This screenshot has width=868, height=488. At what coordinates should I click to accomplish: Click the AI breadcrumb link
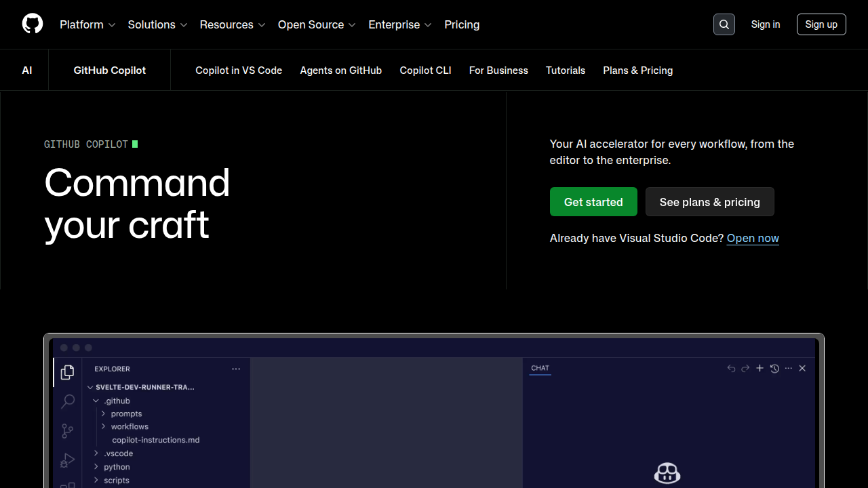coord(27,70)
